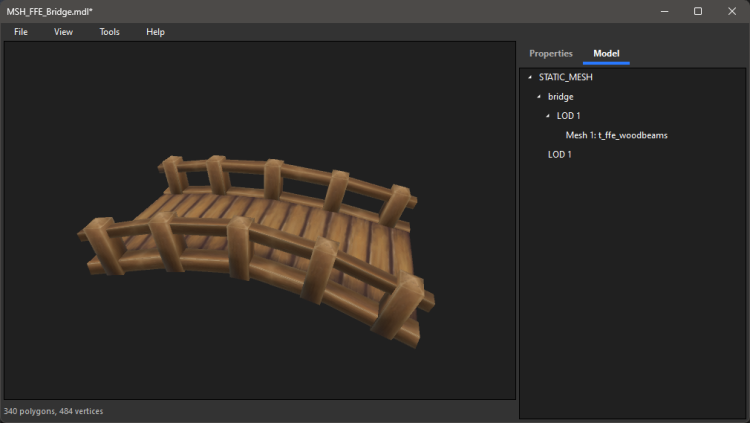Select Mesh 1: t_ffe_woodbeams entry

point(616,135)
